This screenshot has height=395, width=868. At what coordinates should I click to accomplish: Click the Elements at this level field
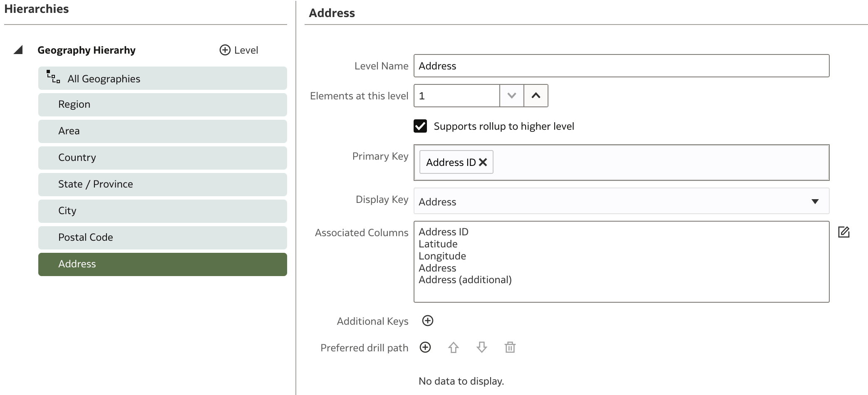coord(456,96)
